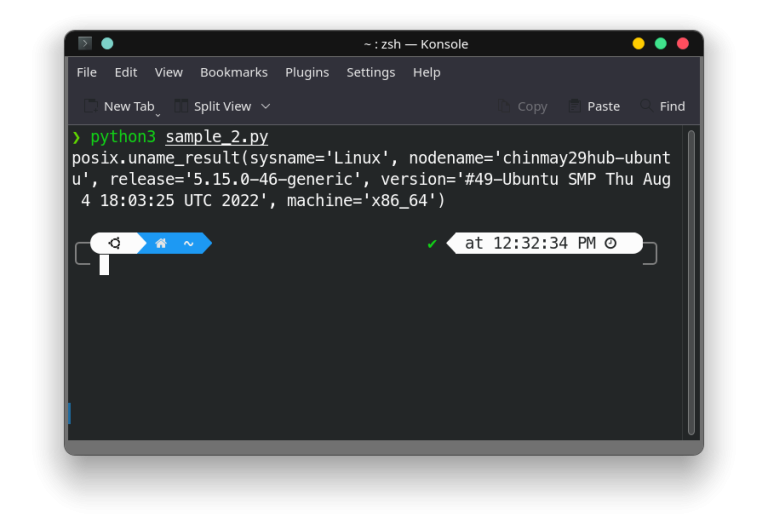Click the New Tab page icon
Image resolution: width=768 pixels, height=528 pixels.
(91, 106)
